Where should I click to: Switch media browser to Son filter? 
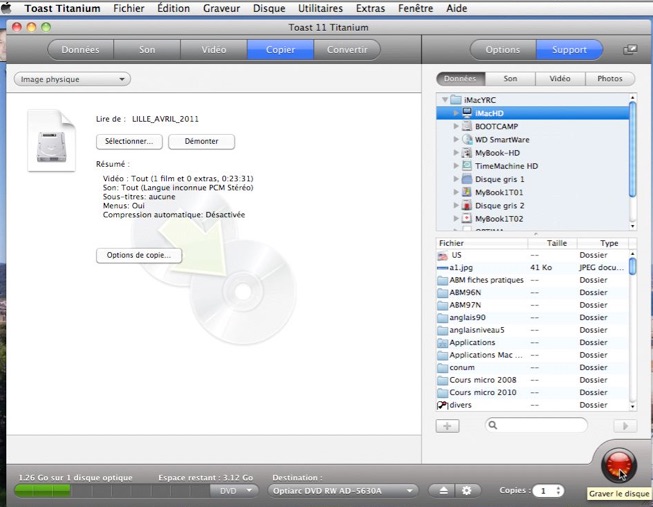[x=510, y=79]
